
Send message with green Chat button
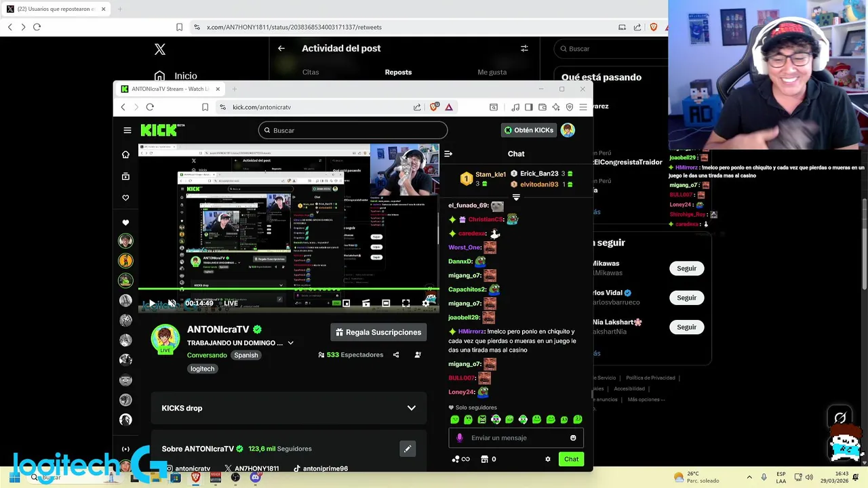571,459
